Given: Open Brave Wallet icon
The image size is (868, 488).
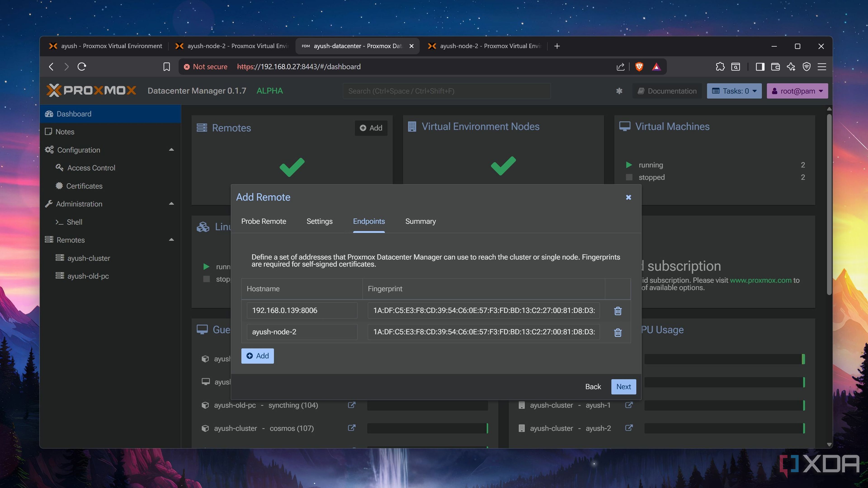Looking at the screenshot, I should 775,67.
